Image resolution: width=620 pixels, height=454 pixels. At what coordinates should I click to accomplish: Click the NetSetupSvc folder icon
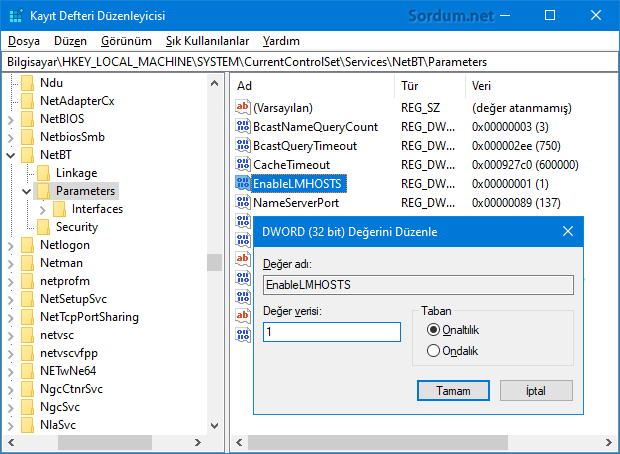[28, 299]
